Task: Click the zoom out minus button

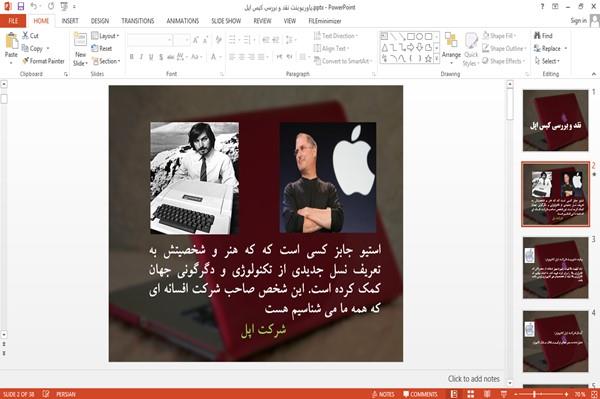Action: tap(516, 394)
